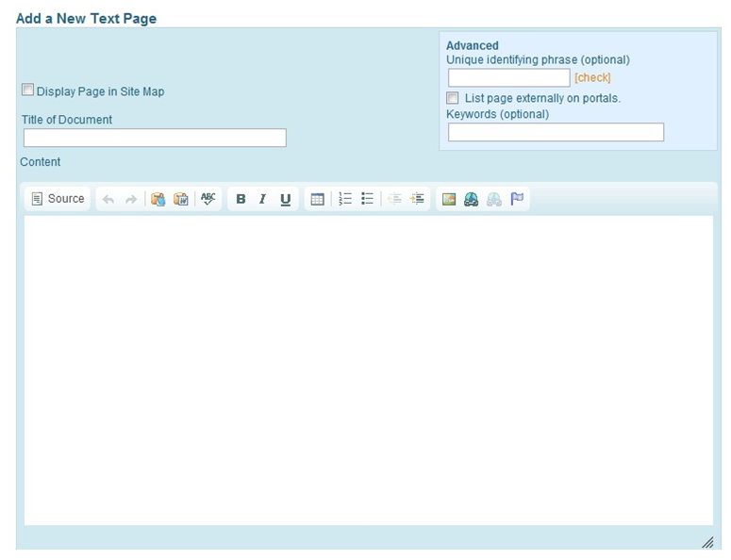Insert an image into content
731x560 pixels.
tap(449, 199)
